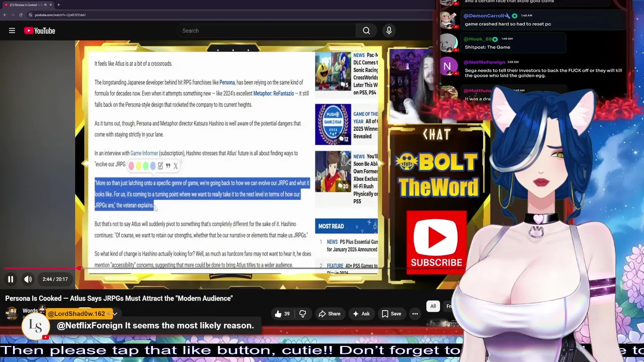Open the Game of the Year thumbnail
The width and height of the screenshot is (644, 362).
click(333, 124)
